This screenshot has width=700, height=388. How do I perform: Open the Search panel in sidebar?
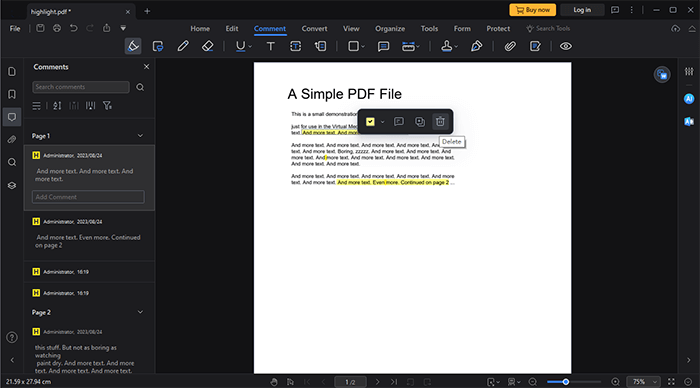coord(12,162)
